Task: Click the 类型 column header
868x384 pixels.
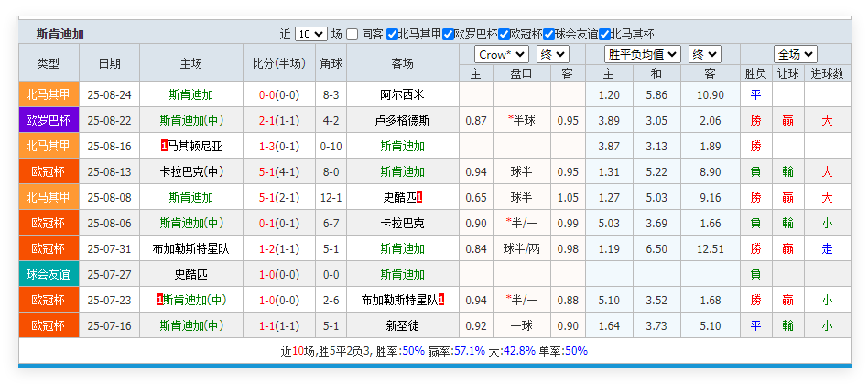Action: pyautogui.click(x=48, y=64)
